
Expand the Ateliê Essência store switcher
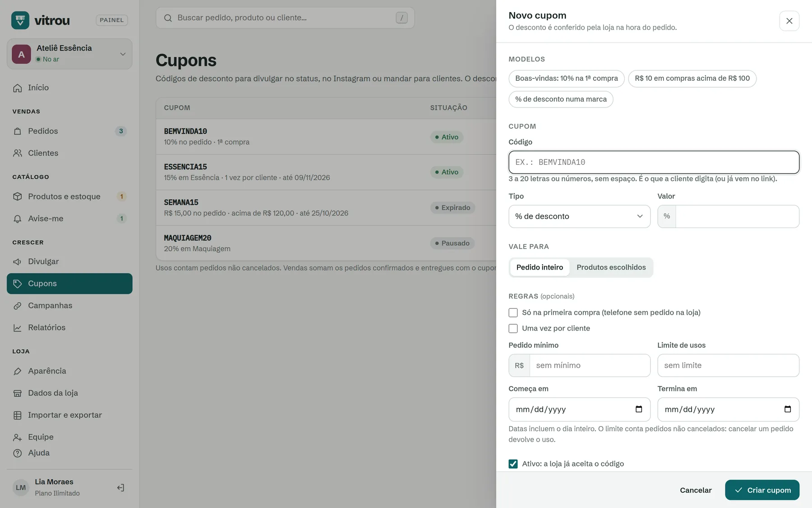click(x=69, y=54)
